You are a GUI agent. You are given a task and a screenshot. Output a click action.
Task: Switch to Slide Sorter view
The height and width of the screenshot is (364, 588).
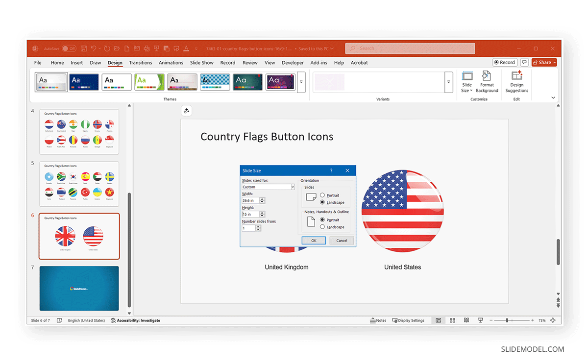click(452, 320)
